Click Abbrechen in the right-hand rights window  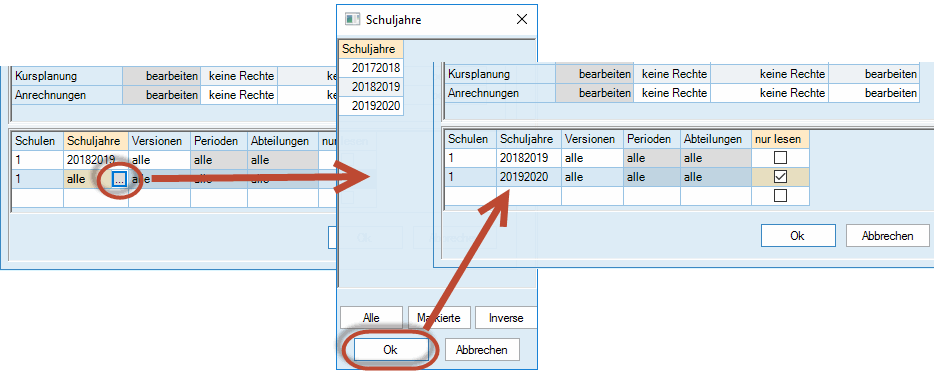point(888,236)
